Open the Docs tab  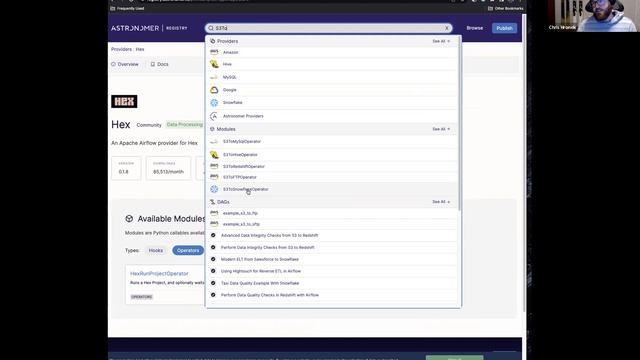coord(160,64)
